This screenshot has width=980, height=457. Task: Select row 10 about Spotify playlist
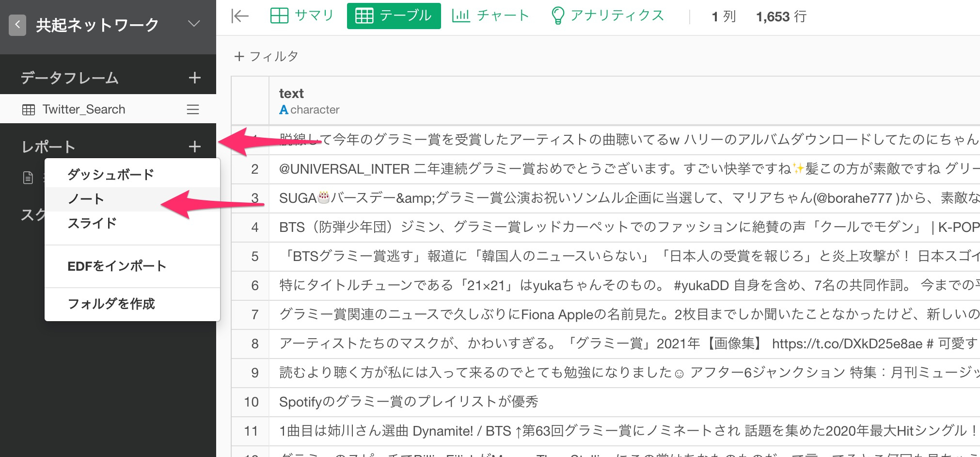pos(606,402)
